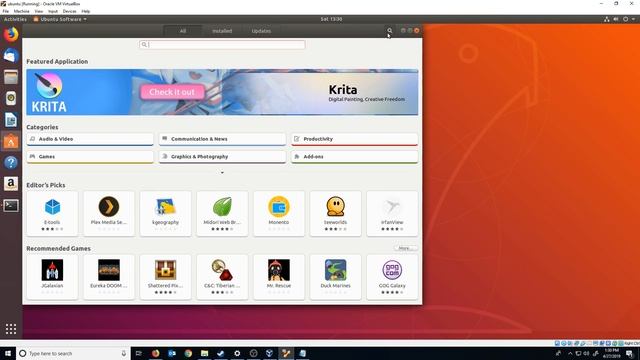The height and width of the screenshot is (360, 640).
Task: Launch LibreOffice Writer from the dock
Action: point(11,120)
